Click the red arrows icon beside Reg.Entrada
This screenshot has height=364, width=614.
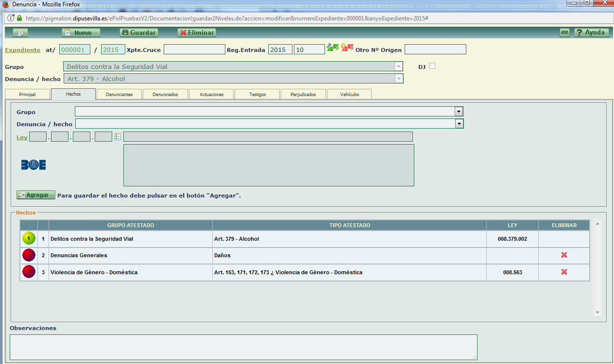tap(347, 48)
